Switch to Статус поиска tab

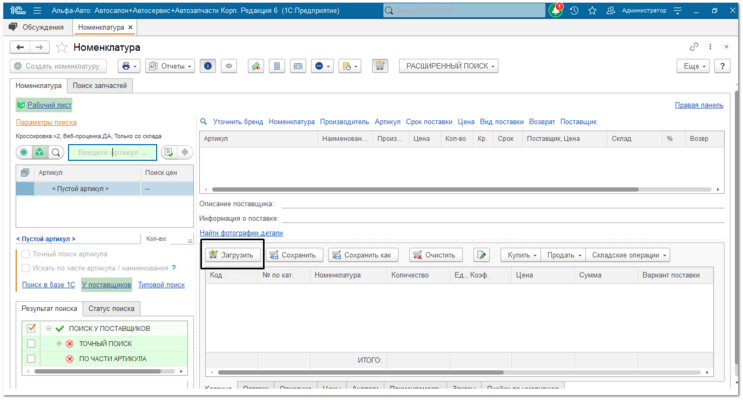coord(111,308)
